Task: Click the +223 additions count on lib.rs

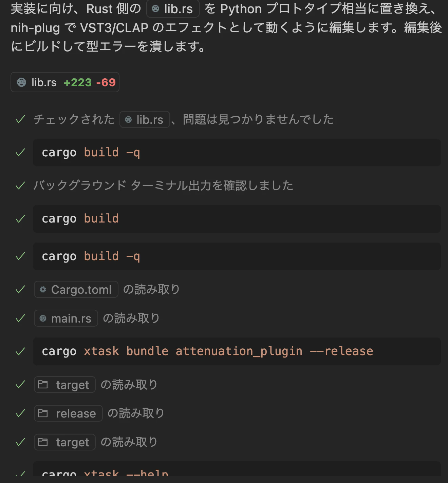Action: pyautogui.click(x=77, y=82)
